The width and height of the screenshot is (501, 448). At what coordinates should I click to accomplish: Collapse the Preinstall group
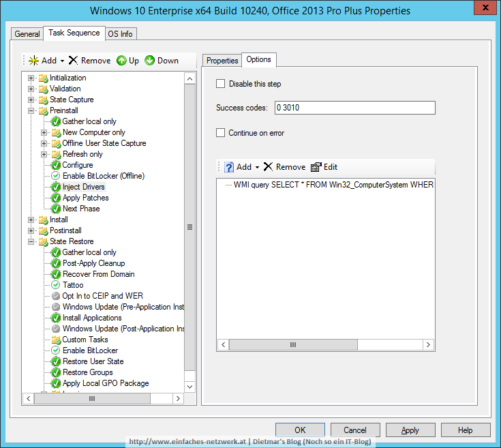(31, 110)
